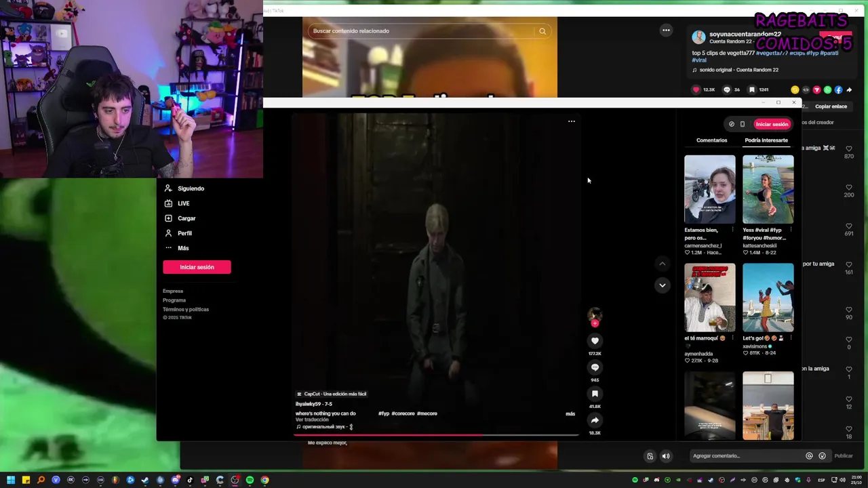Open the Yess #viral #fyp video thumbnail
The image size is (868, 488).
(768, 189)
